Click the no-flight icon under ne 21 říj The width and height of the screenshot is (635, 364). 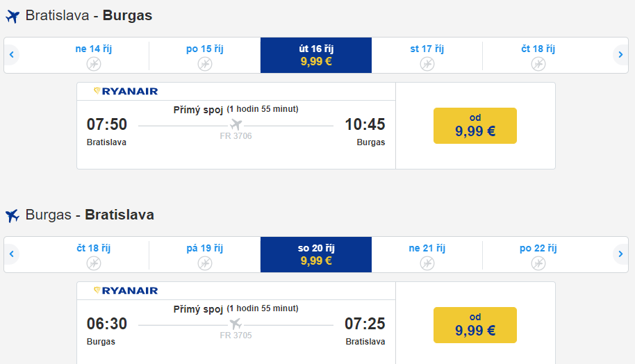pyautogui.click(x=427, y=263)
